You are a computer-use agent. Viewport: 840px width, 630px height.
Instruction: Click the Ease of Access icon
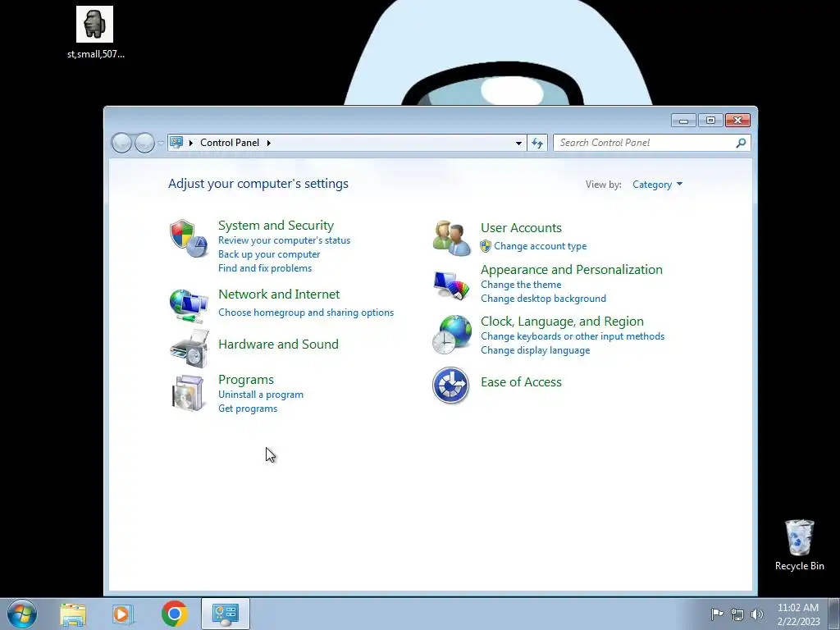(x=450, y=386)
